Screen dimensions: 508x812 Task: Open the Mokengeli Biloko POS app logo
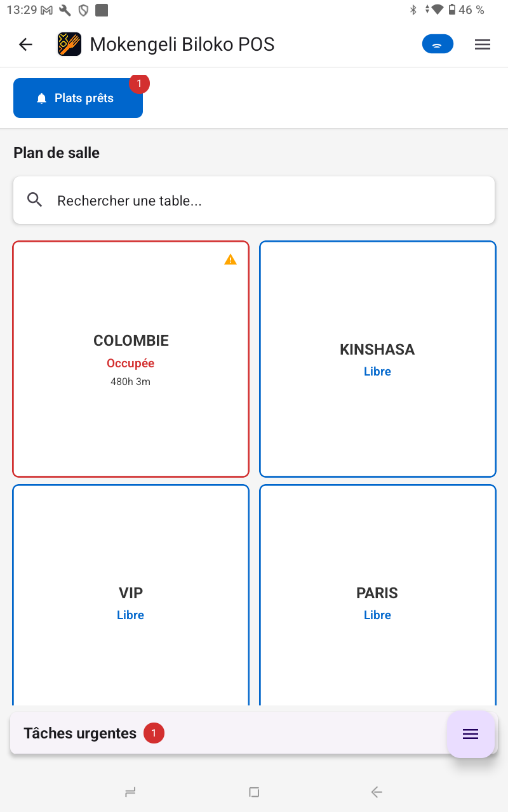click(69, 44)
